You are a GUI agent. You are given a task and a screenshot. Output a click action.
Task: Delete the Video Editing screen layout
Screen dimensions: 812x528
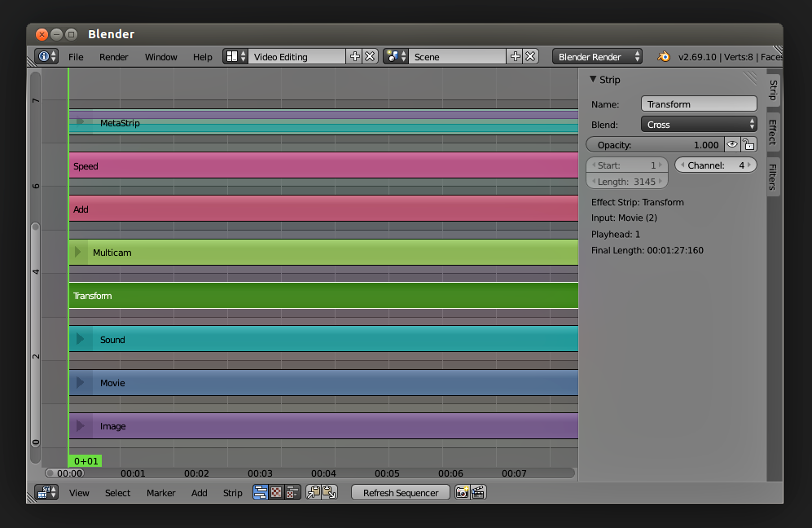370,56
